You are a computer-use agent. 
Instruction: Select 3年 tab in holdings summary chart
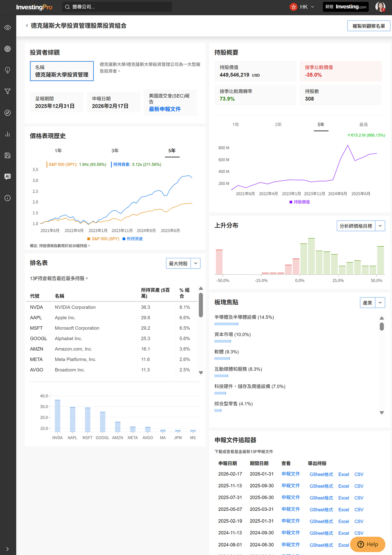[278, 125]
